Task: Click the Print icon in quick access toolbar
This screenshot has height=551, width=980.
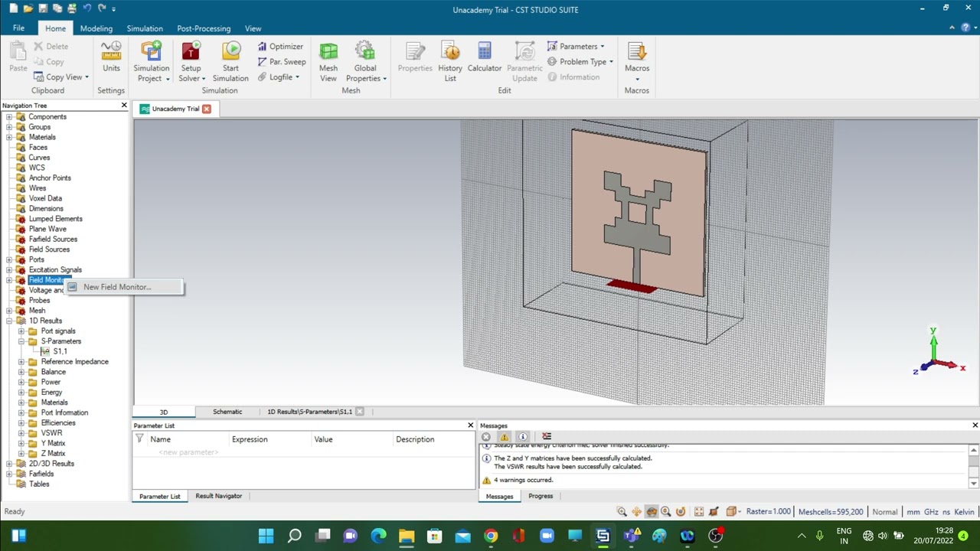Action: point(71,8)
